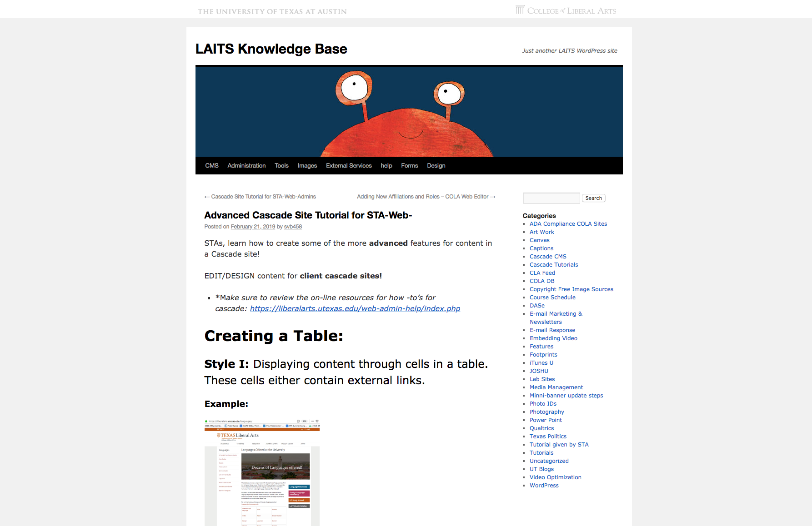Open the Cascade Tutorials category

click(553, 265)
